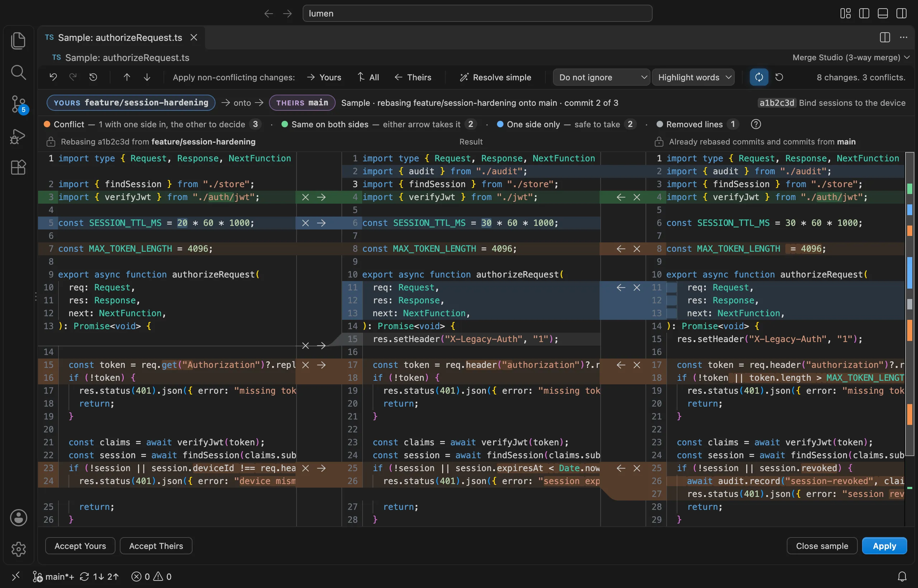Open the Highlight words dropdown
Viewport: 918px width, 588px height.
[x=693, y=77]
